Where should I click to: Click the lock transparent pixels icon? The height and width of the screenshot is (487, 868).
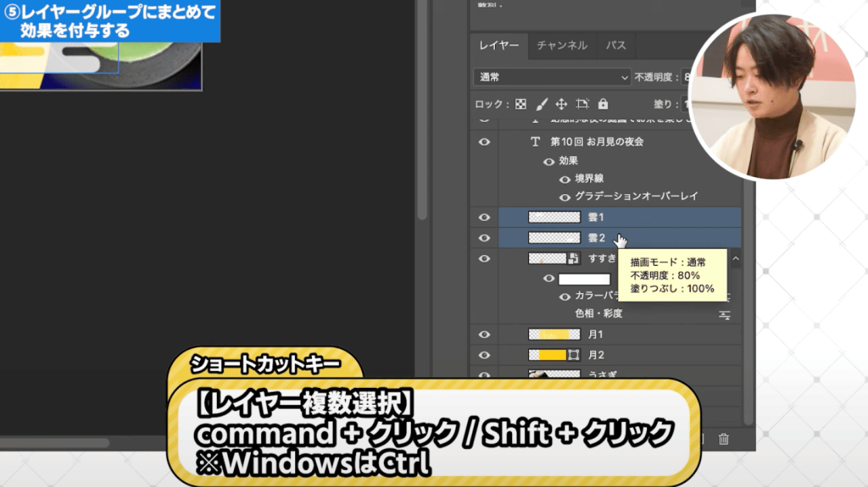(x=520, y=104)
